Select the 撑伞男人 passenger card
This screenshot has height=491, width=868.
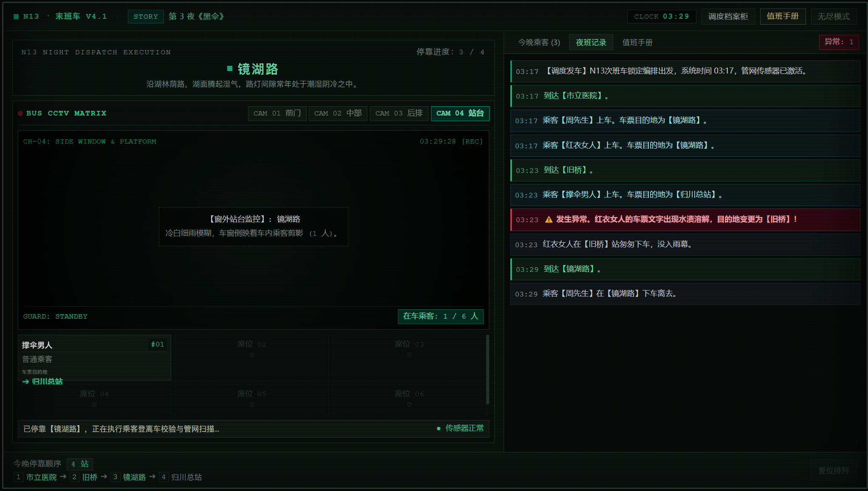(94, 358)
